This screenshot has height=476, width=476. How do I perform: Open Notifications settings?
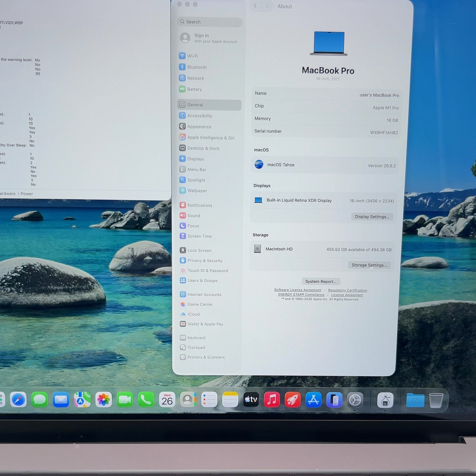point(209,205)
